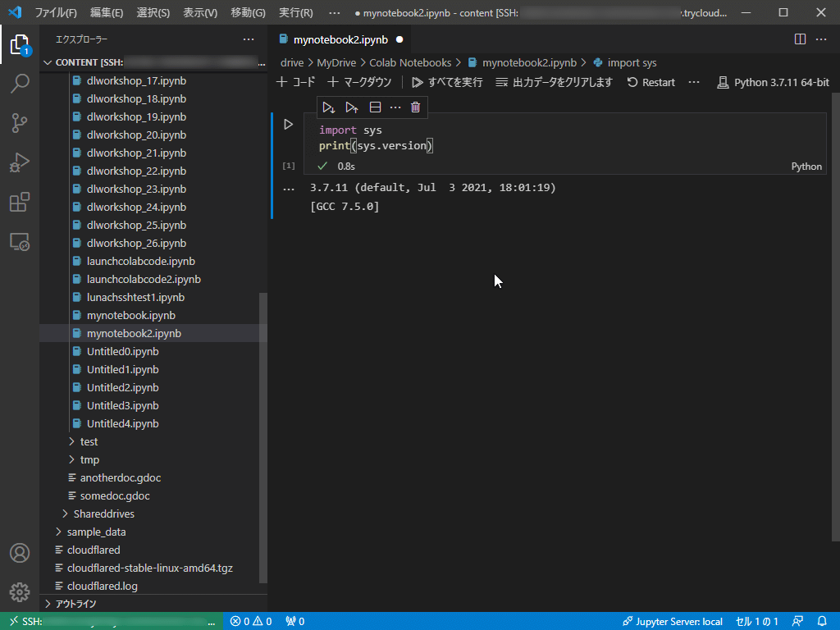Open the Manage settings gear
Viewport: 840px width, 630px height.
pyautogui.click(x=20, y=591)
